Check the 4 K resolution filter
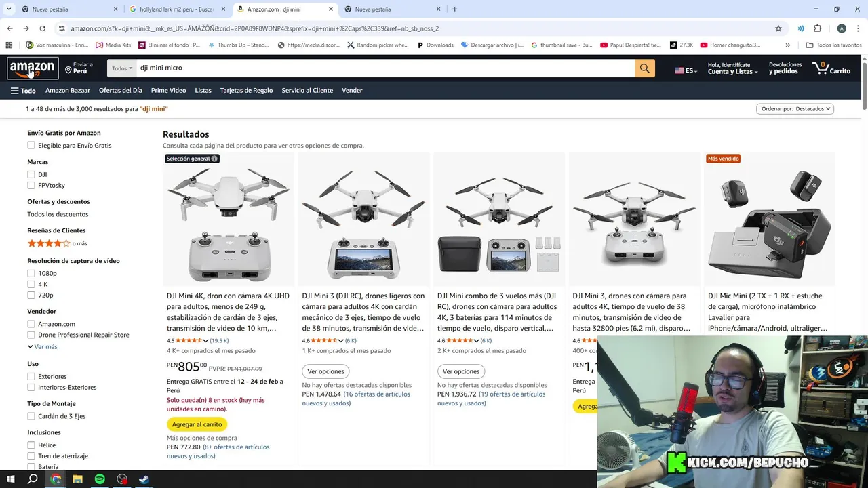This screenshot has height=488, width=868. 31,285
